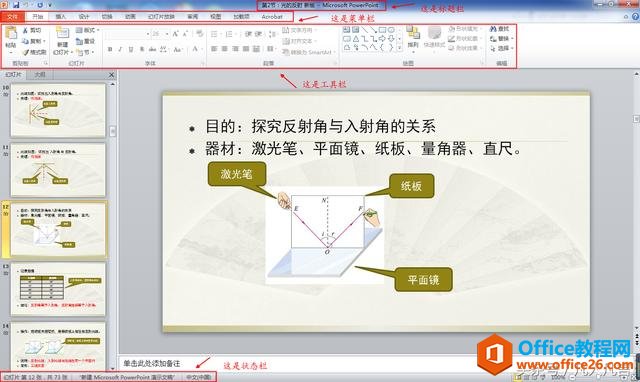Viewport: 640px width, 382px height.
Task: Select slide 13 thumbnail with table
Action: coord(58,289)
